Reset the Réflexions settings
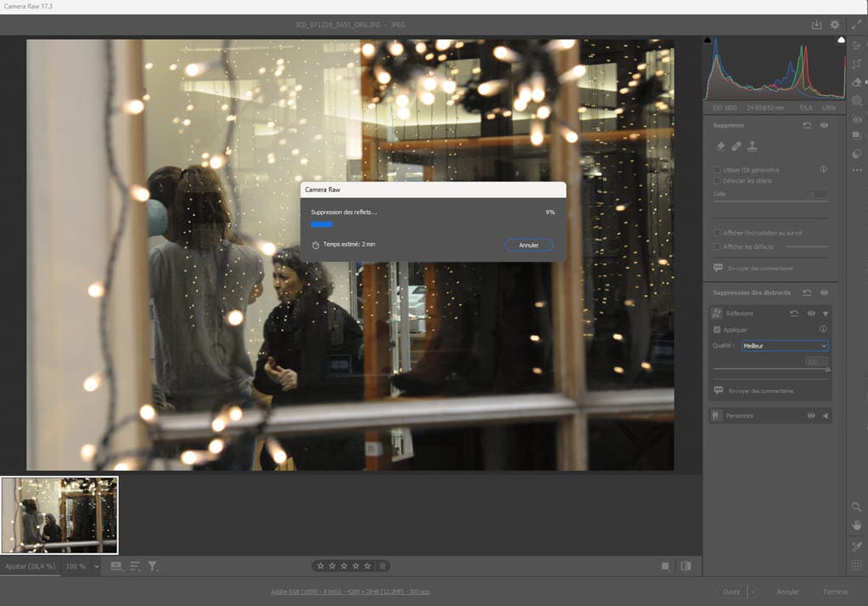The height and width of the screenshot is (606, 868). [x=794, y=314]
